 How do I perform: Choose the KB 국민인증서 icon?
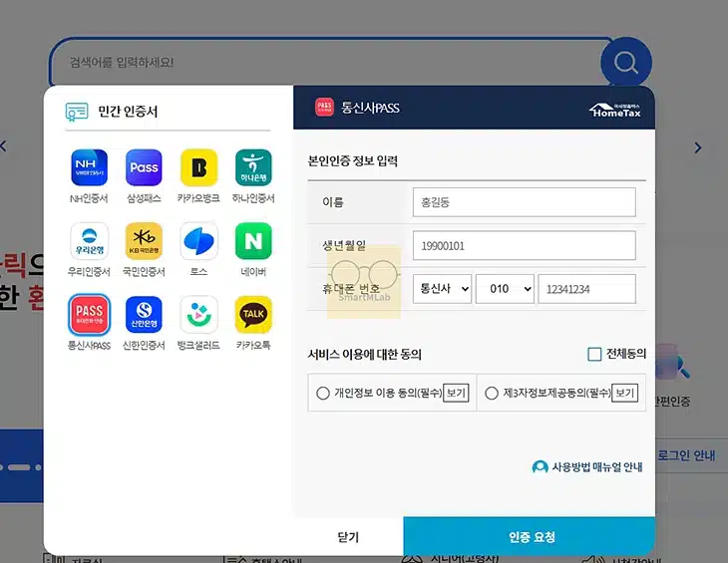tap(144, 241)
